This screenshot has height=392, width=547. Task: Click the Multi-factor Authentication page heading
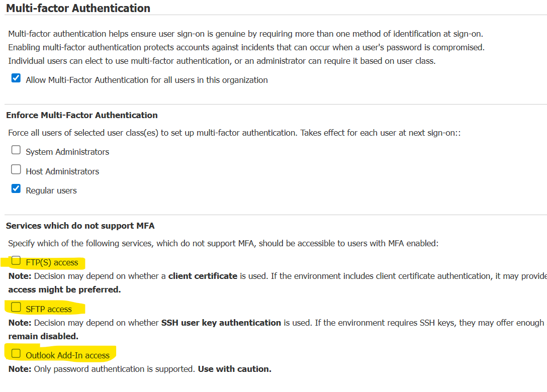tap(78, 8)
